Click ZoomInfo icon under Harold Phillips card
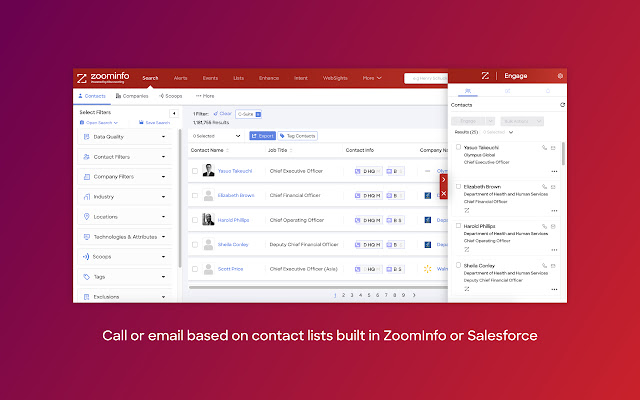The width and height of the screenshot is (640, 400). [467, 249]
